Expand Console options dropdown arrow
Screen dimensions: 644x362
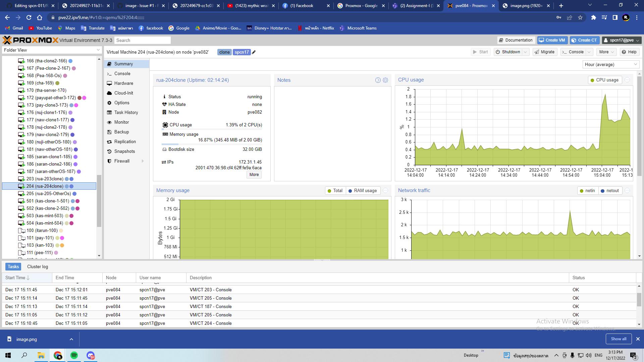coord(590,52)
